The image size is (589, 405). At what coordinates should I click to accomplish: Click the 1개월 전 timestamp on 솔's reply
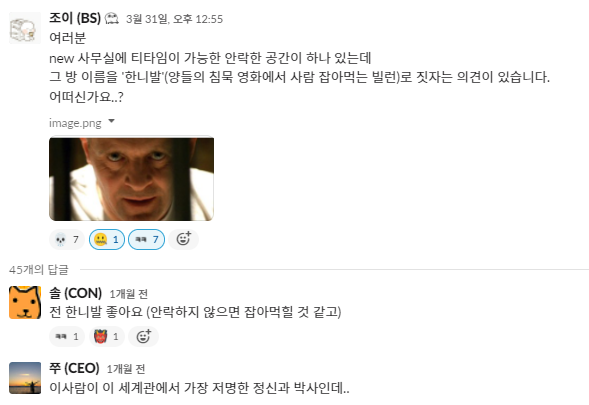tap(128, 294)
